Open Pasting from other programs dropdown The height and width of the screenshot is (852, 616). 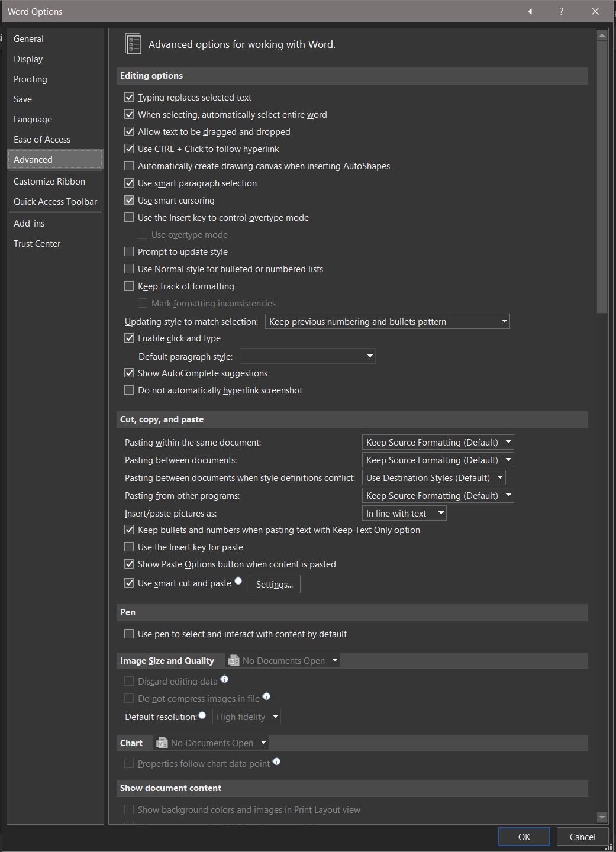click(438, 495)
